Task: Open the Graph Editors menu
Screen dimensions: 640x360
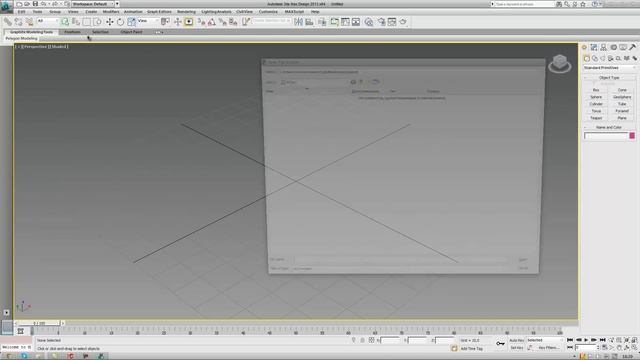Action: (x=159, y=12)
